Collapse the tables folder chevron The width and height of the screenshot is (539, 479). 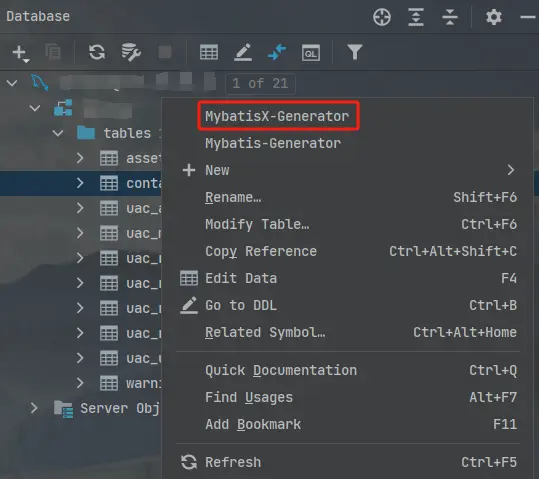58,133
